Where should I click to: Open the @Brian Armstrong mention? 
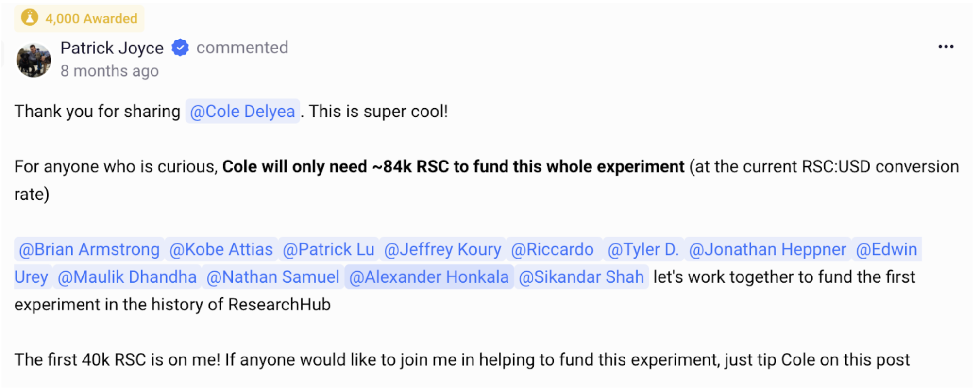click(x=89, y=249)
